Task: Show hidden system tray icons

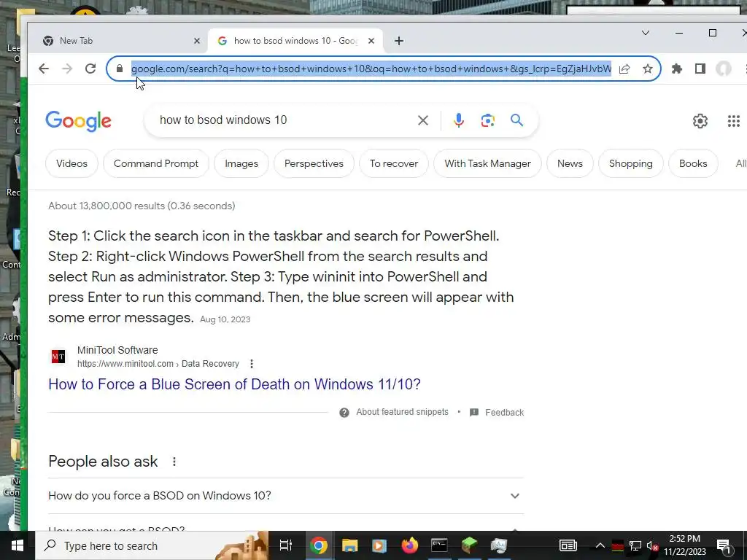Action: point(600,545)
